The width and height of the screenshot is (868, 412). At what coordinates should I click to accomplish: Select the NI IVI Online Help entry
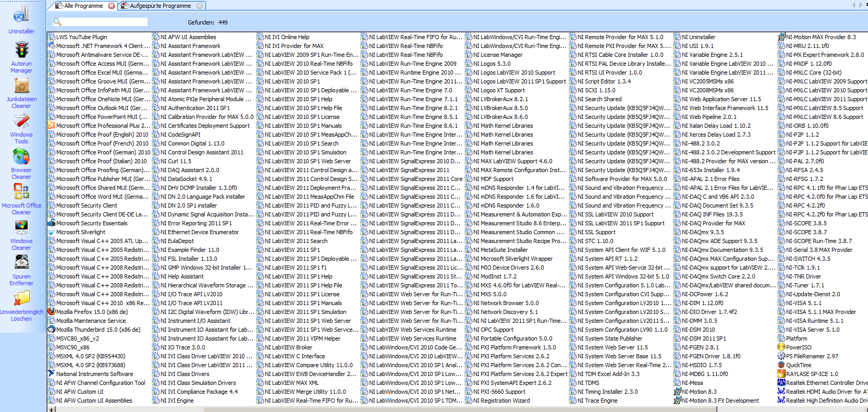point(287,37)
